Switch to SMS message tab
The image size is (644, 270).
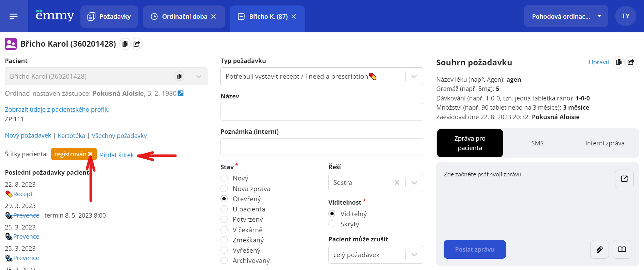pyautogui.click(x=537, y=143)
